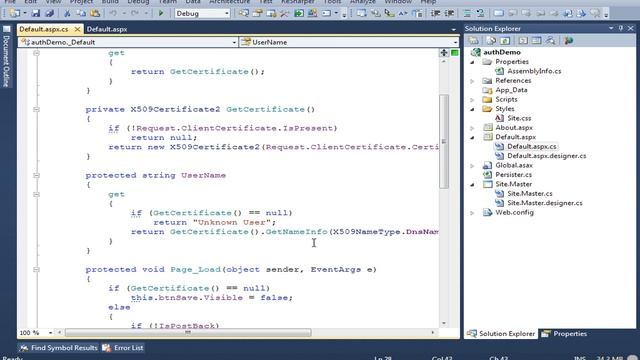Screen dimensions: 640x360
Task: Expand the Global.asax node
Action: coord(473,166)
